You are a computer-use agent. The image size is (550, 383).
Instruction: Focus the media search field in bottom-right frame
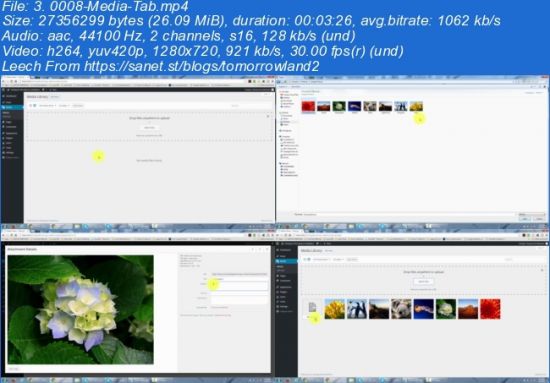coord(525,259)
